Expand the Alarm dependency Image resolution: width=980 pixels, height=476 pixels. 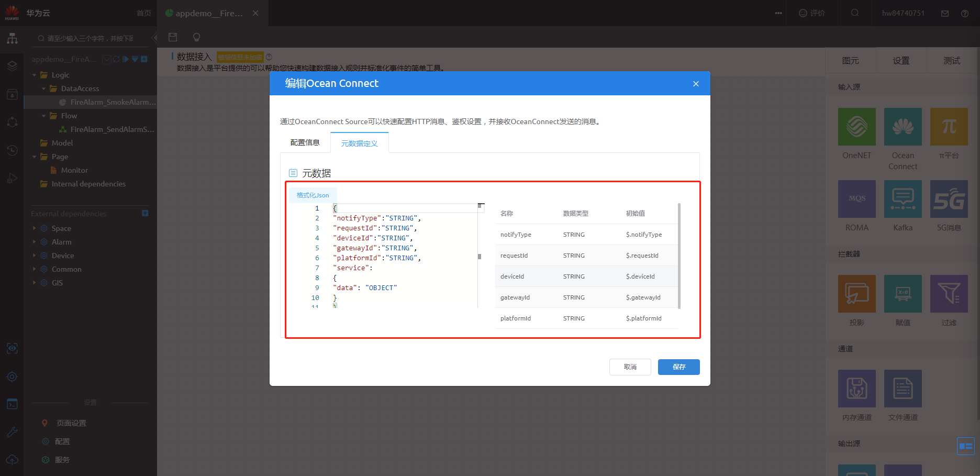pos(35,242)
